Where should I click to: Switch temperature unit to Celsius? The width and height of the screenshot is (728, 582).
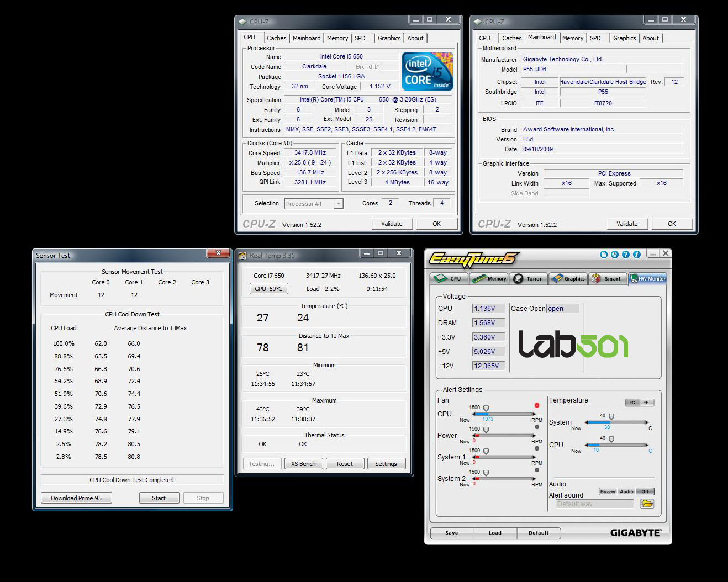(x=632, y=403)
